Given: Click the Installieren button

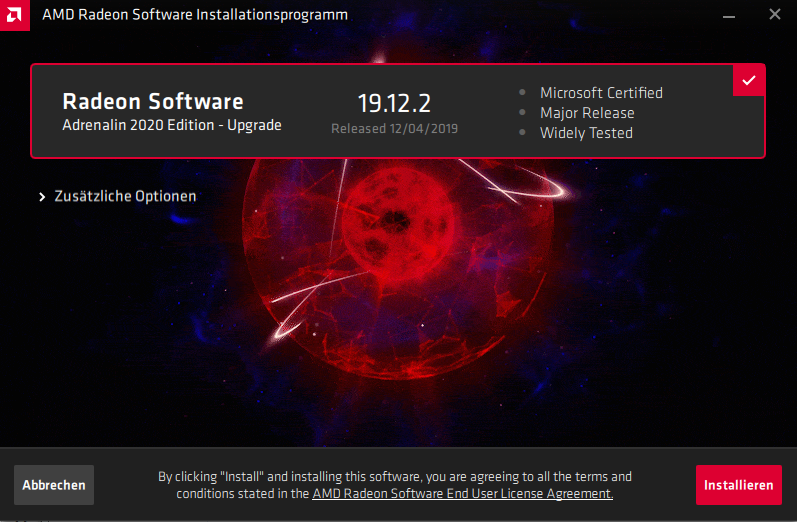Looking at the screenshot, I should coord(739,485).
